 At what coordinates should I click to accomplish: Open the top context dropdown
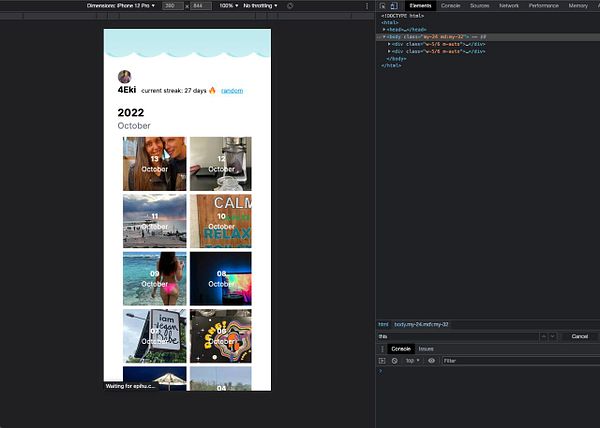click(x=412, y=361)
